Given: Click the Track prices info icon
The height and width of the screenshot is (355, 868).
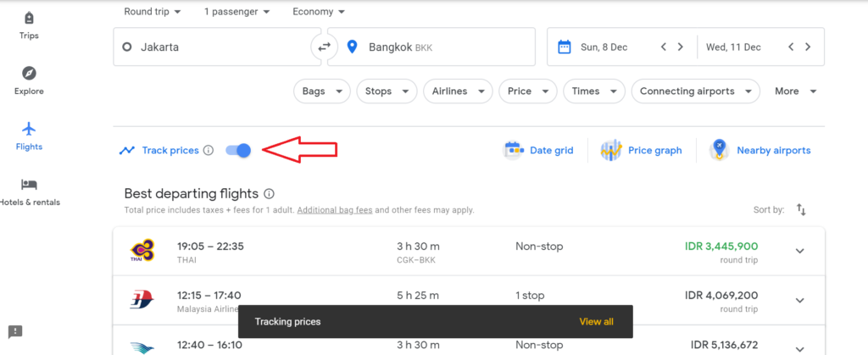Looking at the screenshot, I should click(x=209, y=151).
